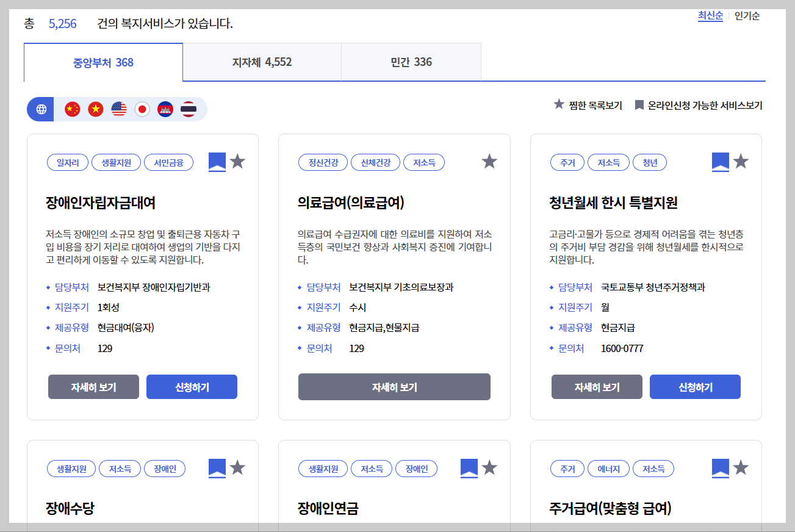Open 자세히 보기 for 청년월세 한시 특별지원
The image size is (795, 532).
pos(597,387)
